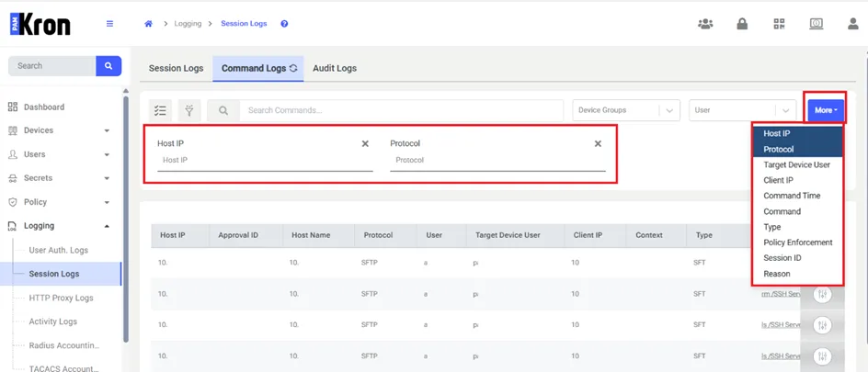This screenshot has width=868, height=372.
Task: Select Client IP in More menu
Action: coord(798,180)
